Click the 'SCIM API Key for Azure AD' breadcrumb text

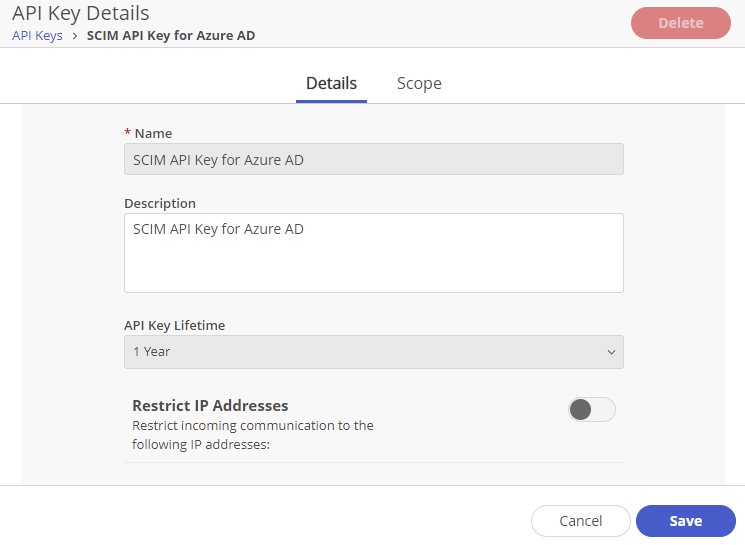coord(171,36)
